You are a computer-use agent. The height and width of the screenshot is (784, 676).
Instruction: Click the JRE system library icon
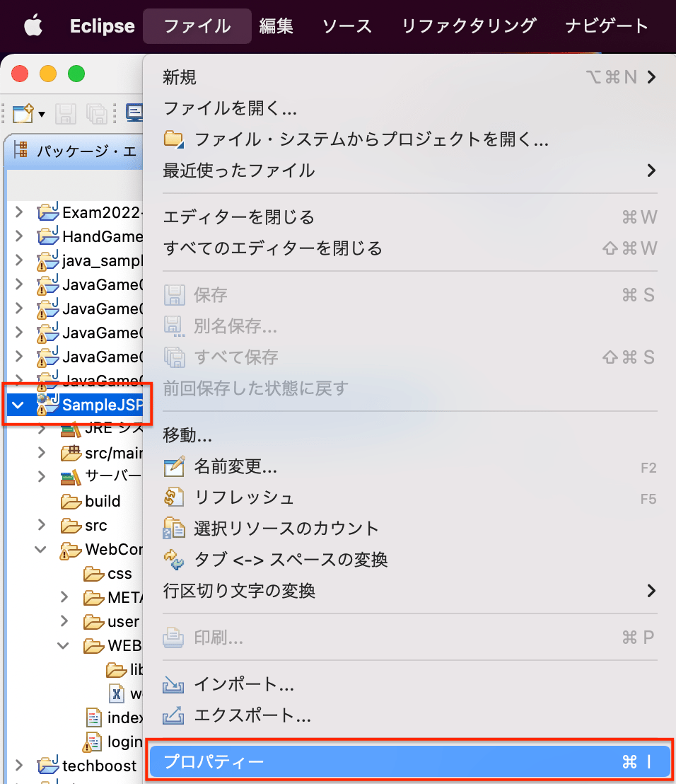(x=71, y=429)
